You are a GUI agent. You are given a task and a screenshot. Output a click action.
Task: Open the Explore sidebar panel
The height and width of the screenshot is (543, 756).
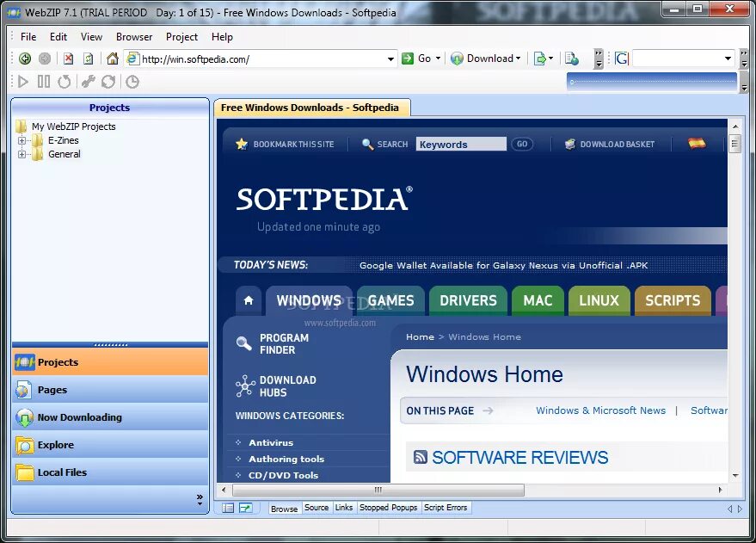(110, 445)
